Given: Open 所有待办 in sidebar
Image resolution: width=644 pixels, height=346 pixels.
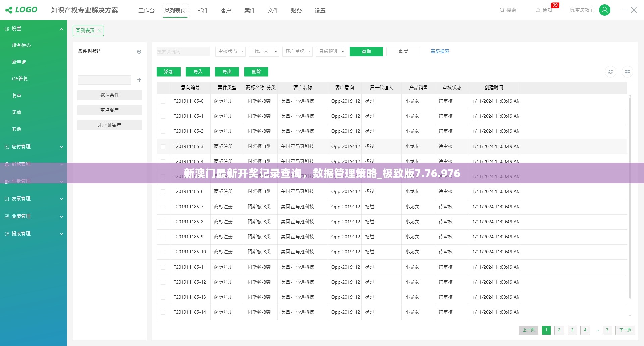Looking at the screenshot, I should click(x=21, y=45).
